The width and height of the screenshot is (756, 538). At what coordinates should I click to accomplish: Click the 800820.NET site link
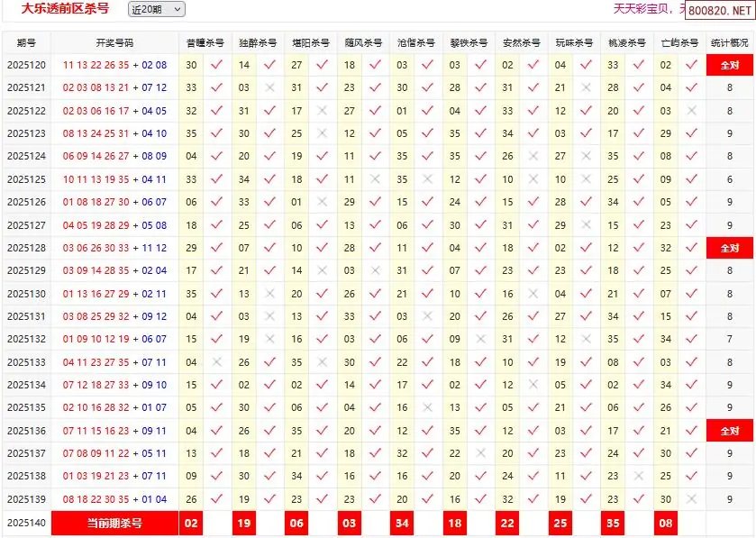click(719, 11)
